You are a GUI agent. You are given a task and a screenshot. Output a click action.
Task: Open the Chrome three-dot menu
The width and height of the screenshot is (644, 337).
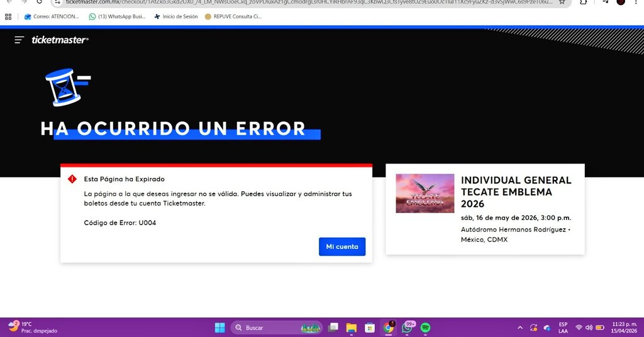636,2
